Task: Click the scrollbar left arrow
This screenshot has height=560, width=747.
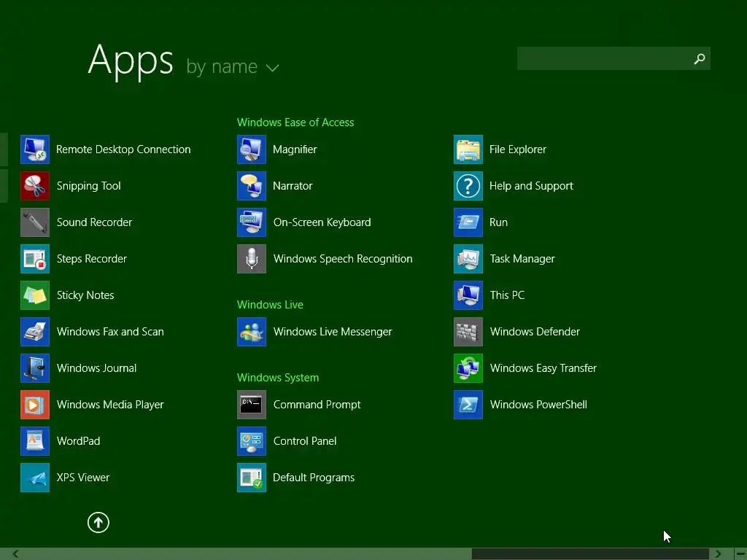Action: 16,553
